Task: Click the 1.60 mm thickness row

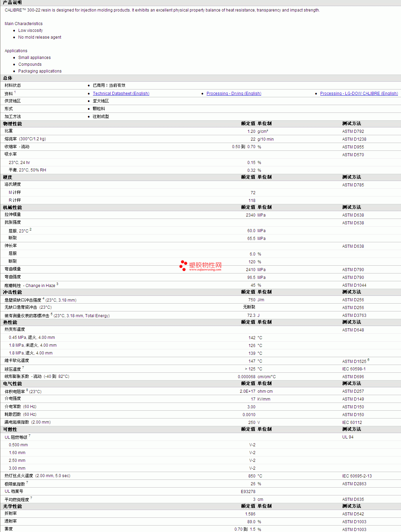Action: click(200, 453)
